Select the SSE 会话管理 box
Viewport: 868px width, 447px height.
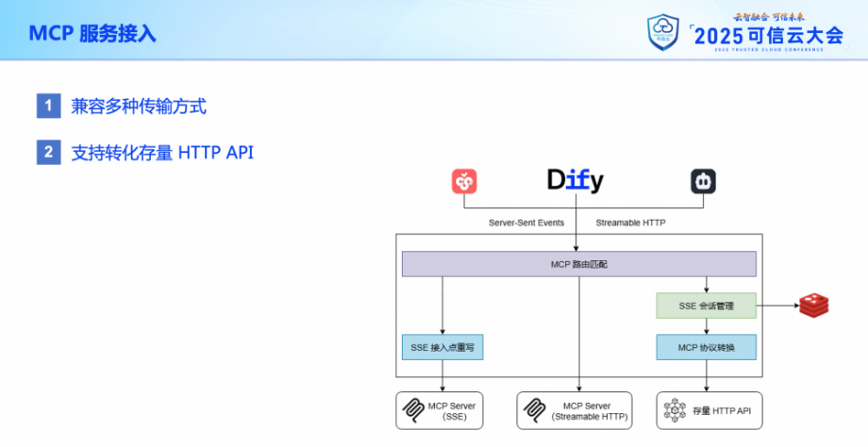coord(706,306)
